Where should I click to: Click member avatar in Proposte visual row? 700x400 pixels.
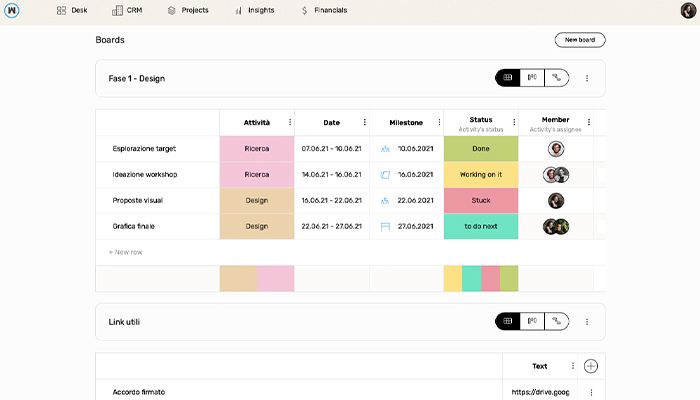tap(556, 200)
